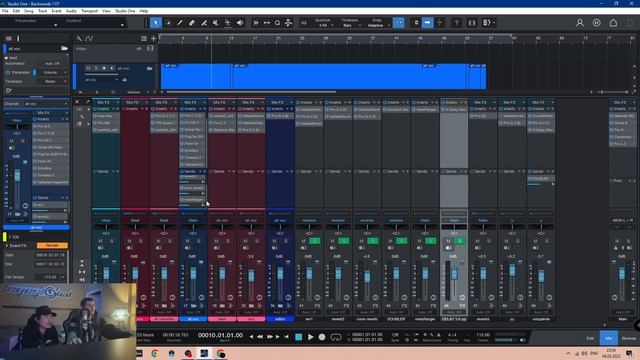Open Windows notification center icon

629,353
